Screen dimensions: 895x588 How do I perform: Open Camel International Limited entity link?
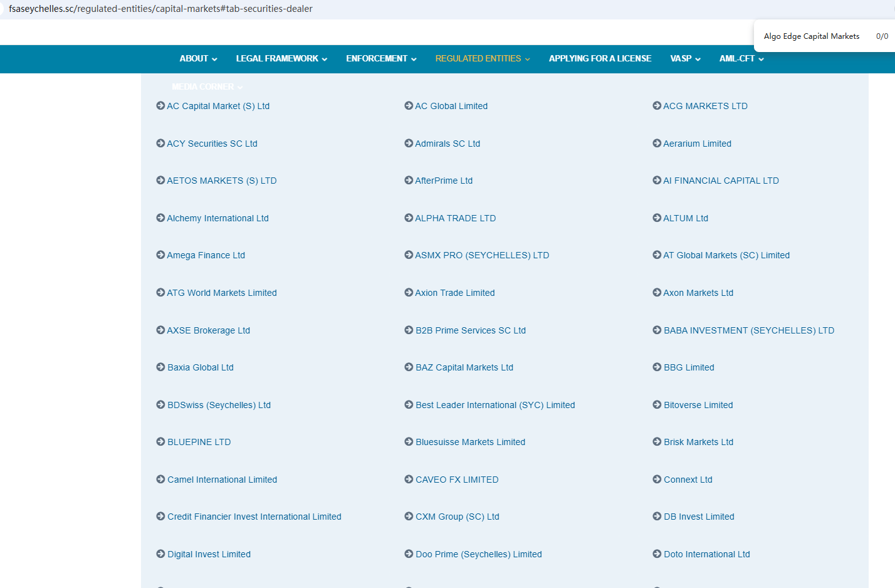[222, 480]
